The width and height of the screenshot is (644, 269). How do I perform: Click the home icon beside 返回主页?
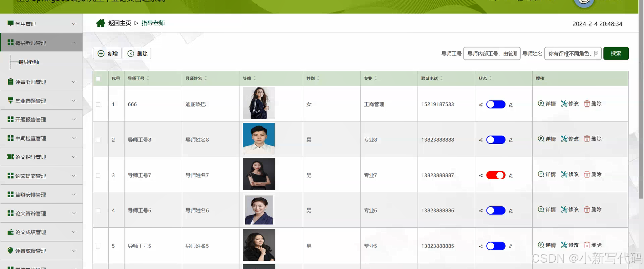(101, 23)
